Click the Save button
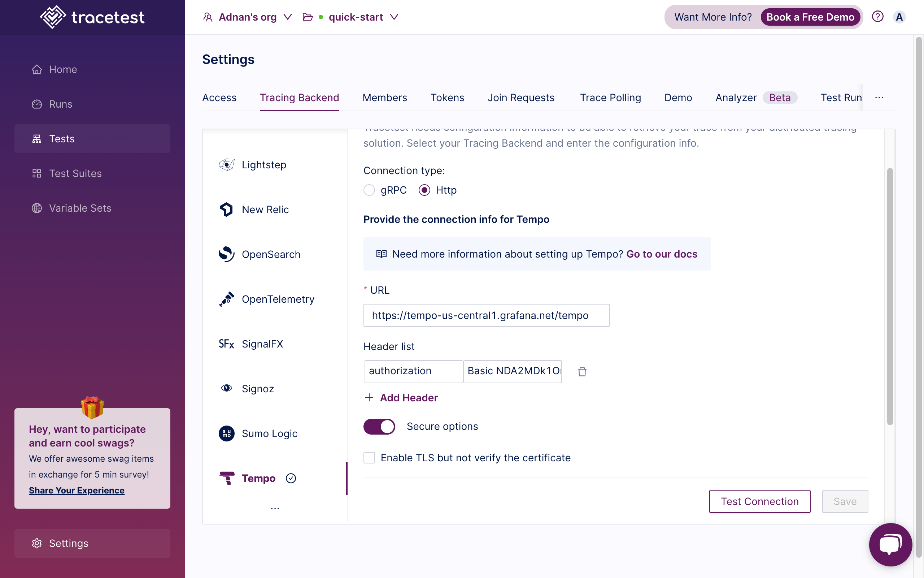The width and height of the screenshot is (924, 578). [845, 501]
